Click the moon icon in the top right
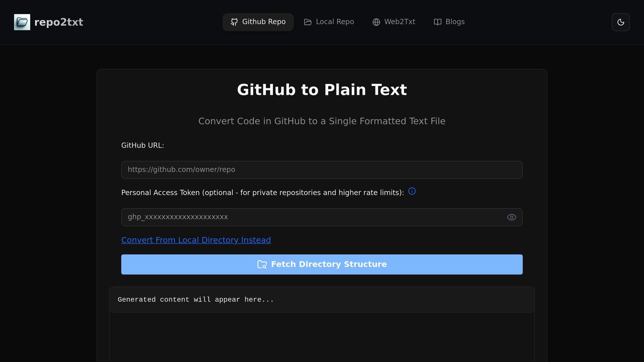Viewport: 644px width, 362px height. [620, 22]
